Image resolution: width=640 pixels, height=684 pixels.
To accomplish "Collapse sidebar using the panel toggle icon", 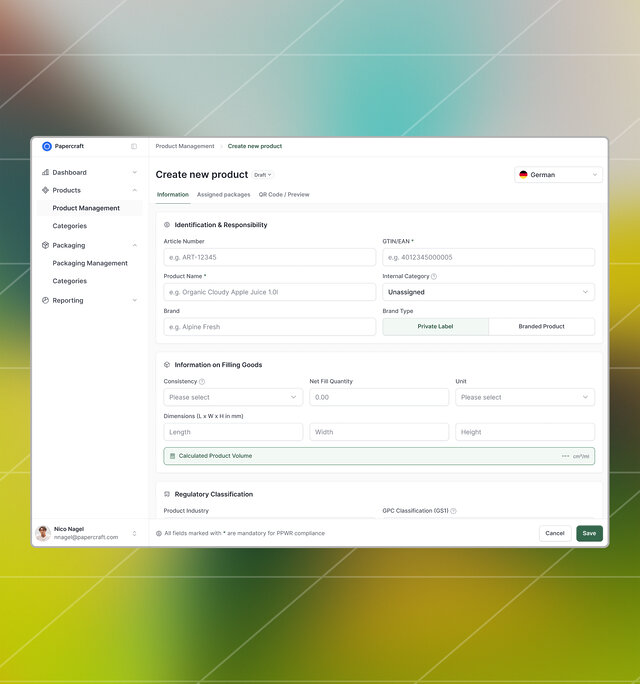I will 134,146.
